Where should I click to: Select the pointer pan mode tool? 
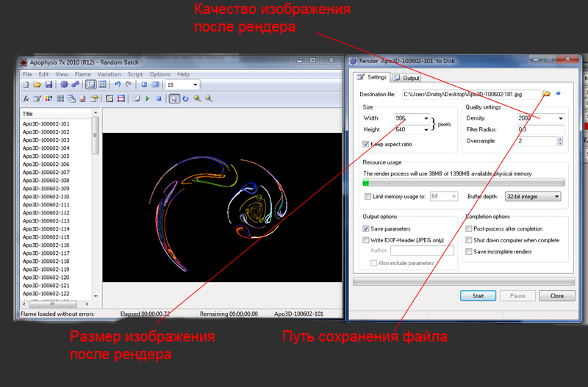(x=174, y=99)
